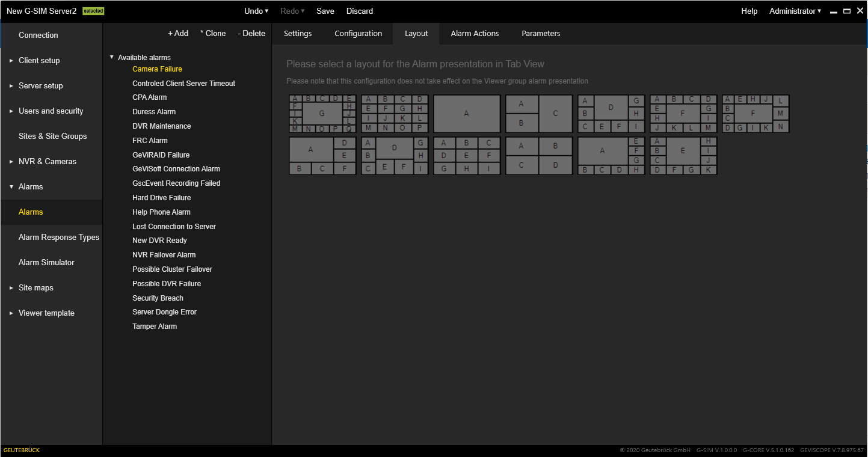Select the 11-tile layout with large E
The height and width of the screenshot is (457, 868).
pos(683,156)
